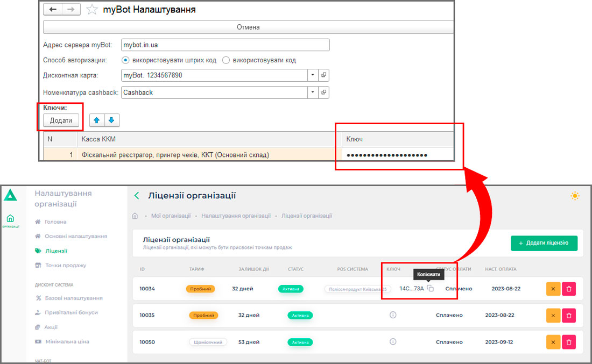The height and width of the screenshot is (364, 592).
Task: Click the back arrow navigation button
Action: click(x=52, y=10)
